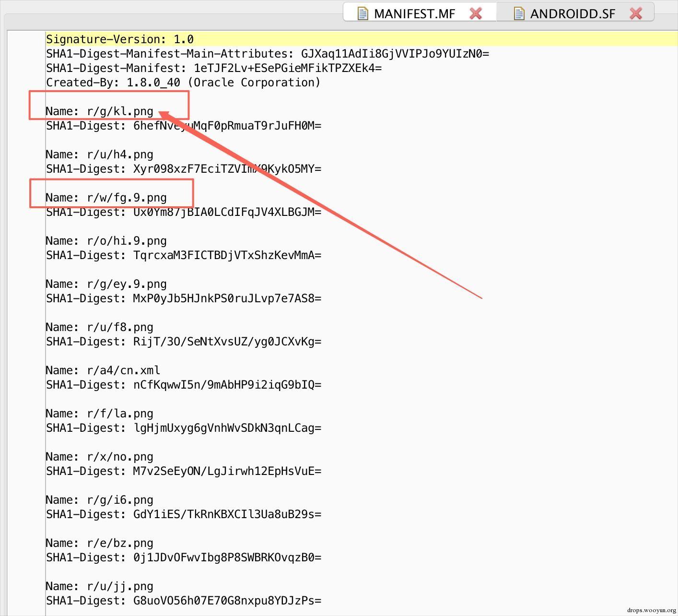Viewport: 678px width, 616px height.
Task: Click the digest line ending with XLBGJM=
Action: point(184,212)
